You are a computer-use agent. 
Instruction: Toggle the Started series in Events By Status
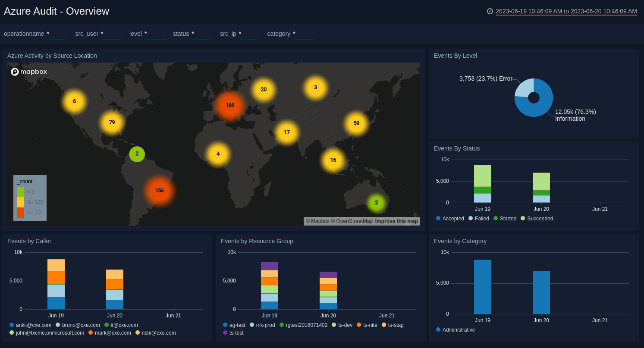pyautogui.click(x=505, y=219)
